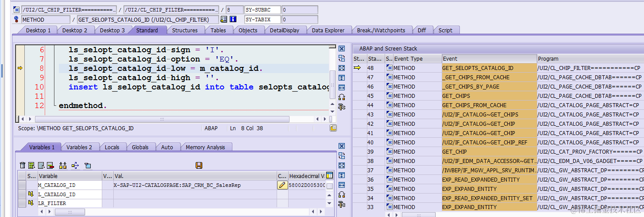Click the icon with red bar in variables toolbar
This screenshot has width=644, height=217.
(50, 165)
